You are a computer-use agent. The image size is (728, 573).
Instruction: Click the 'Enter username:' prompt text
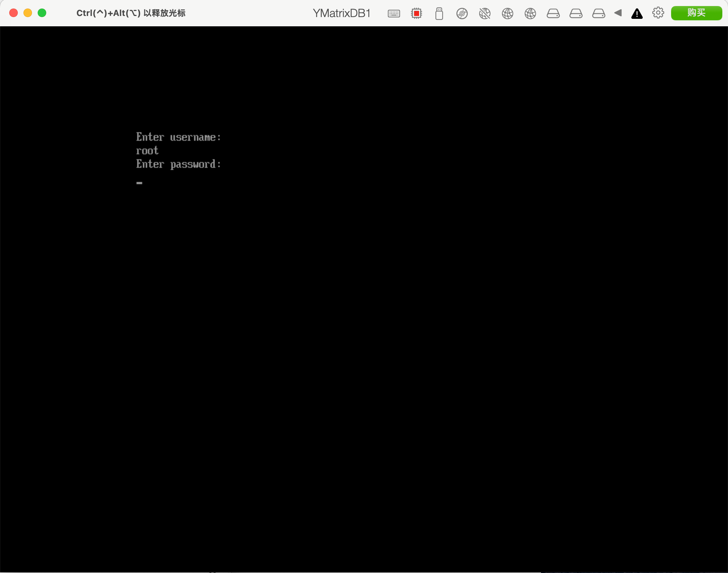[x=178, y=137]
